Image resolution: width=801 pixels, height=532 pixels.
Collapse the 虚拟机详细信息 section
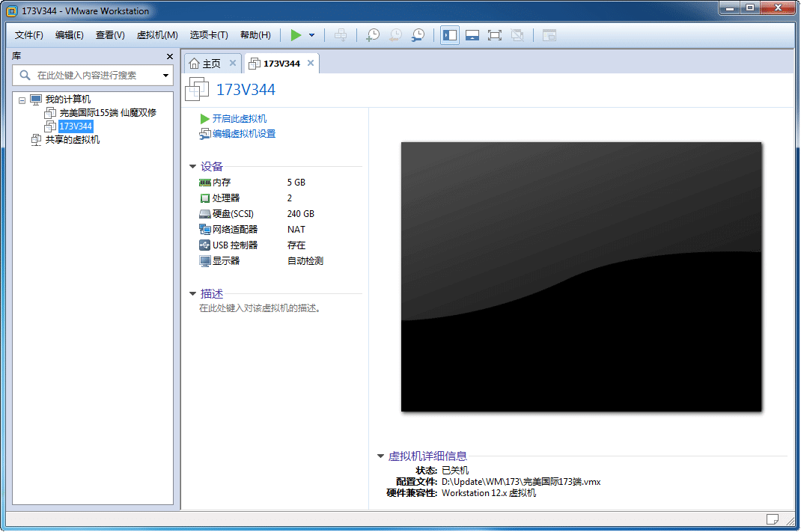(380, 456)
